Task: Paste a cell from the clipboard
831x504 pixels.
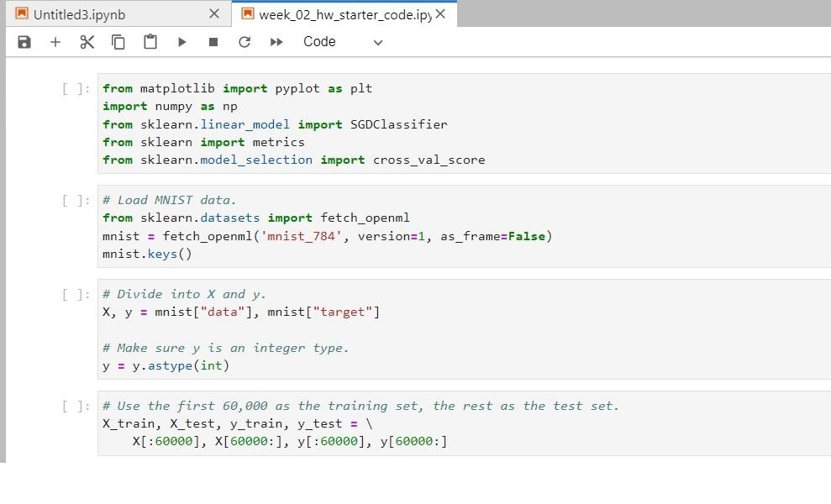Action: coord(150,41)
